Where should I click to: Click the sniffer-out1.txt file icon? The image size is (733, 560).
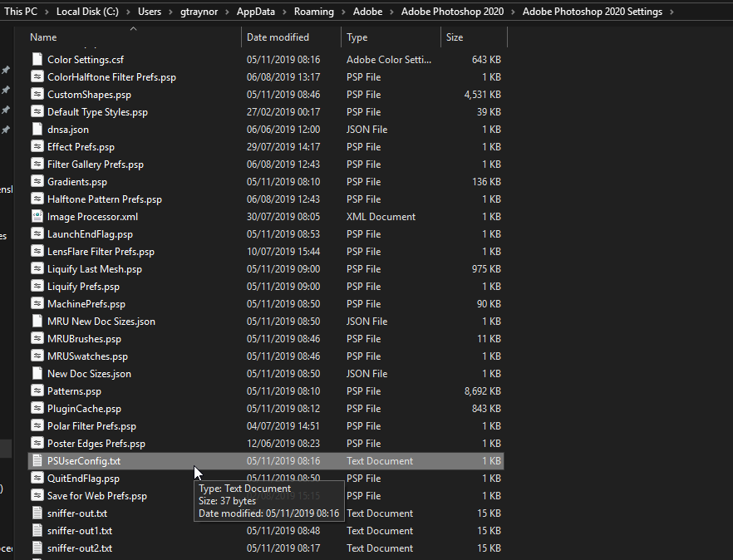coord(37,531)
